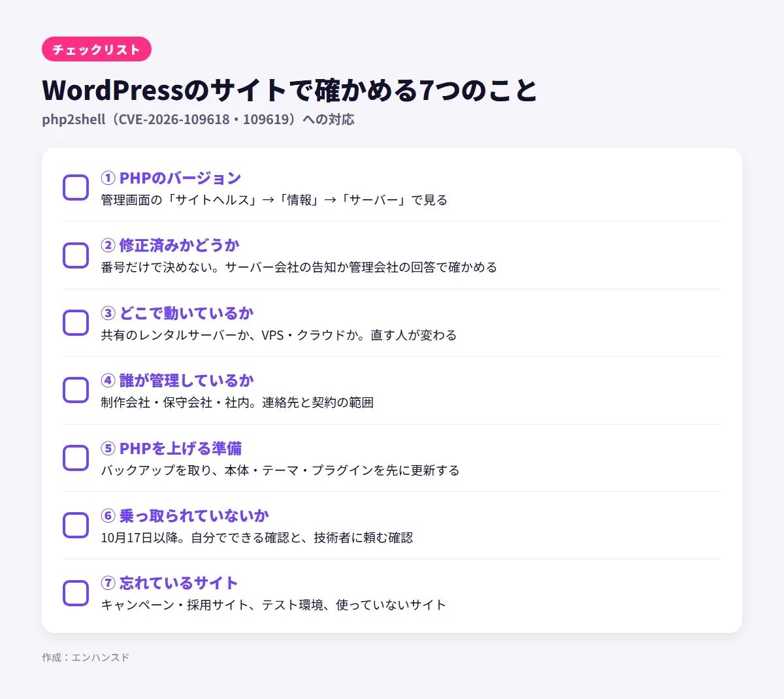Click text 管理画面の「サイトヘルス」→「情報」→「サーバー」で見る

coord(274,200)
